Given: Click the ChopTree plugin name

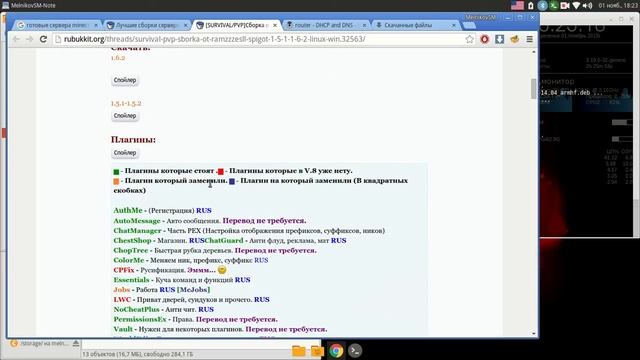Looking at the screenshot, I should [x=131, y=250].
